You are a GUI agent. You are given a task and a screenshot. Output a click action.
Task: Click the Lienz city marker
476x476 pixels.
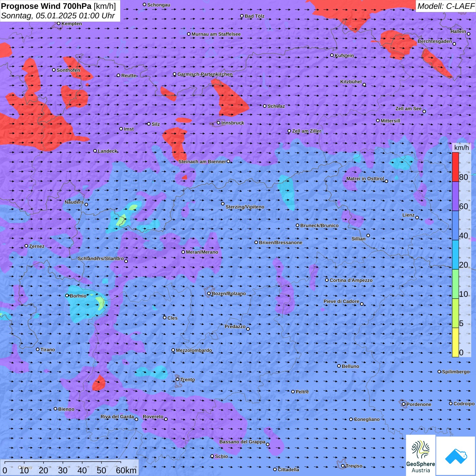point(417,218)
